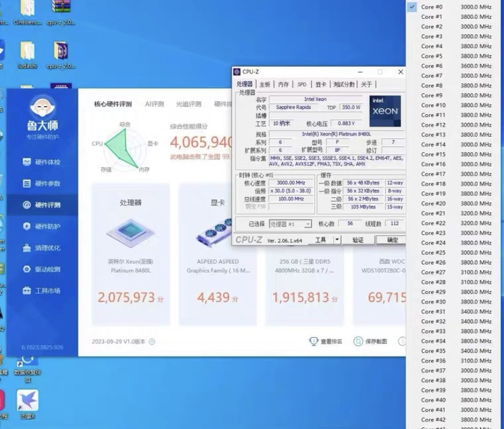Click the TDP value 350.0 W
Screen dimensions: 504x429
tap(351, 107)
